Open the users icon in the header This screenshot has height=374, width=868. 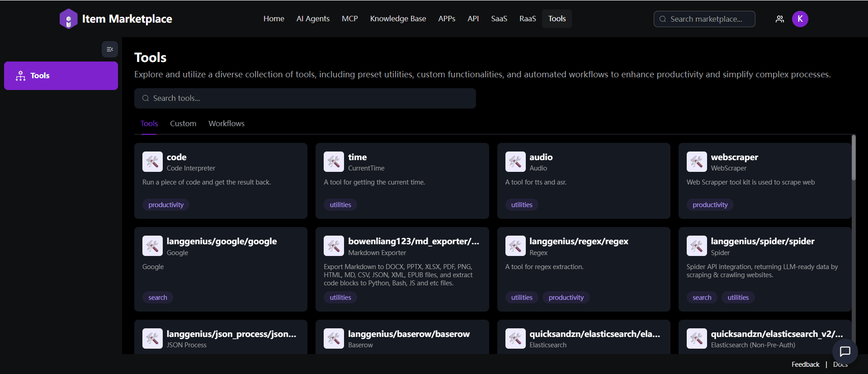(779, 19)
